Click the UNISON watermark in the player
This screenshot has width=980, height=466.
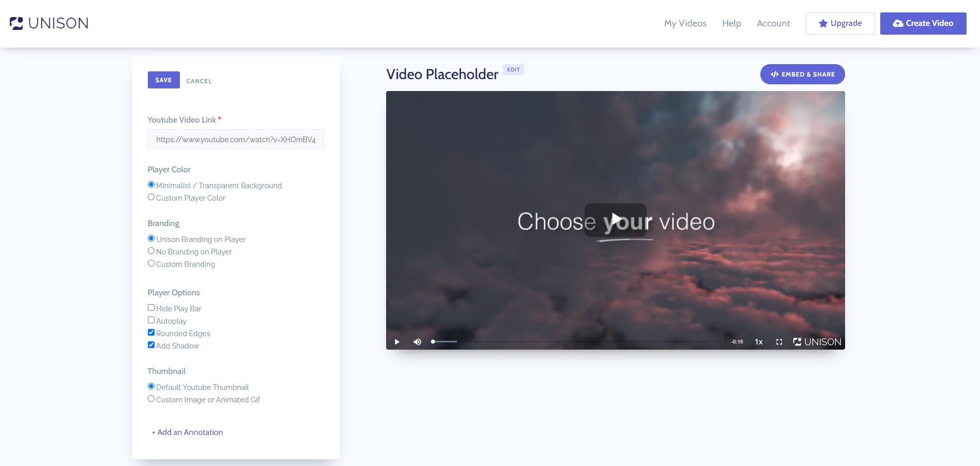pyautogui.click(x=817, y=341)
